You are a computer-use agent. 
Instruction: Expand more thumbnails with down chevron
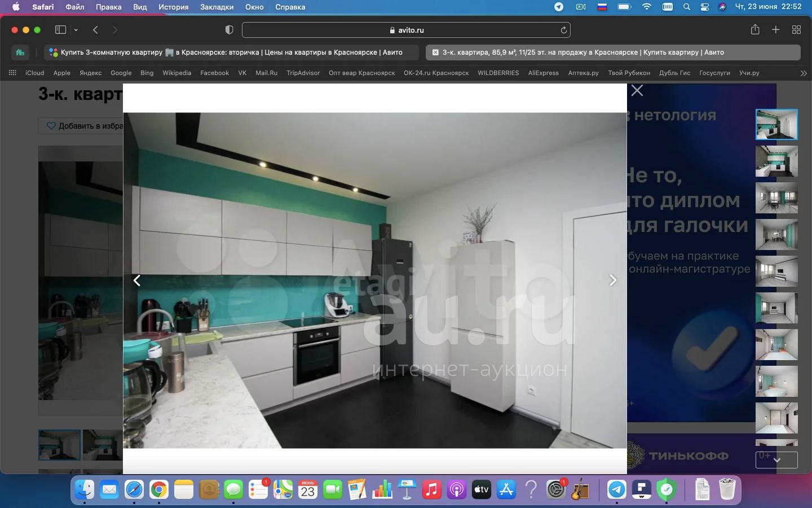point(776,460)
